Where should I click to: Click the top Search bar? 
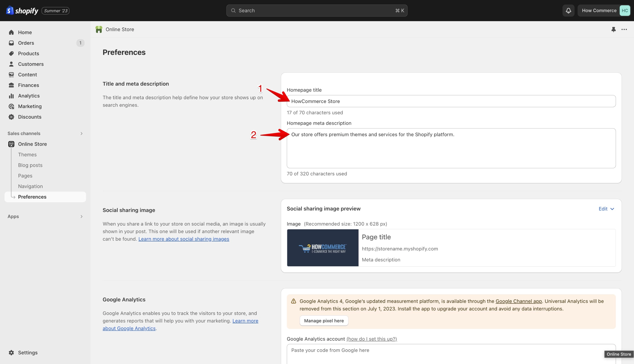317,11
